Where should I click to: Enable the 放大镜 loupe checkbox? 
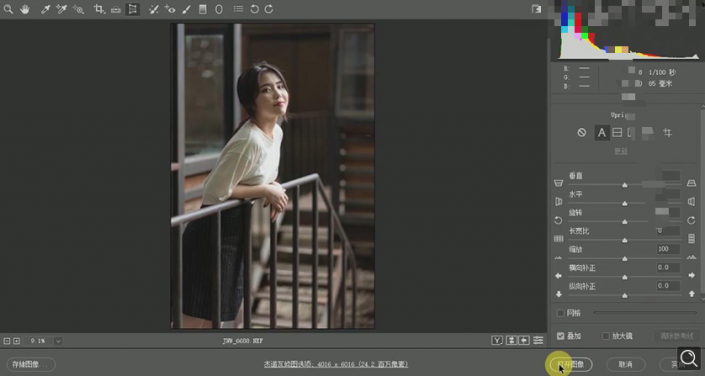[606, 336]
